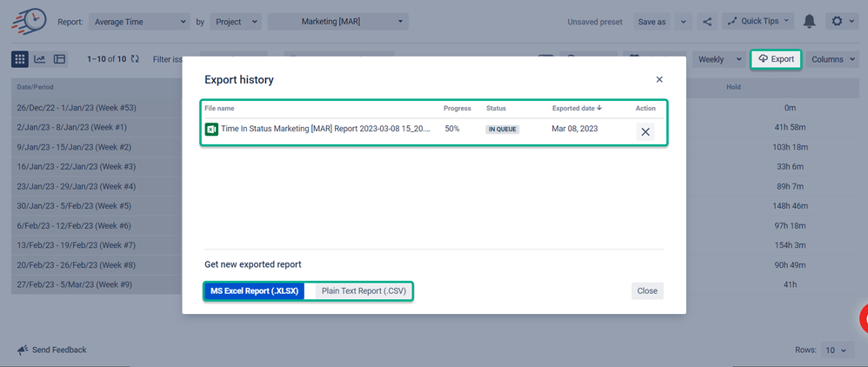Click row 16/Jan/23 - 22/Jan/23 (Week #3)
The width and height of the screenshot is (868, 367).
[x=77, y=167]
